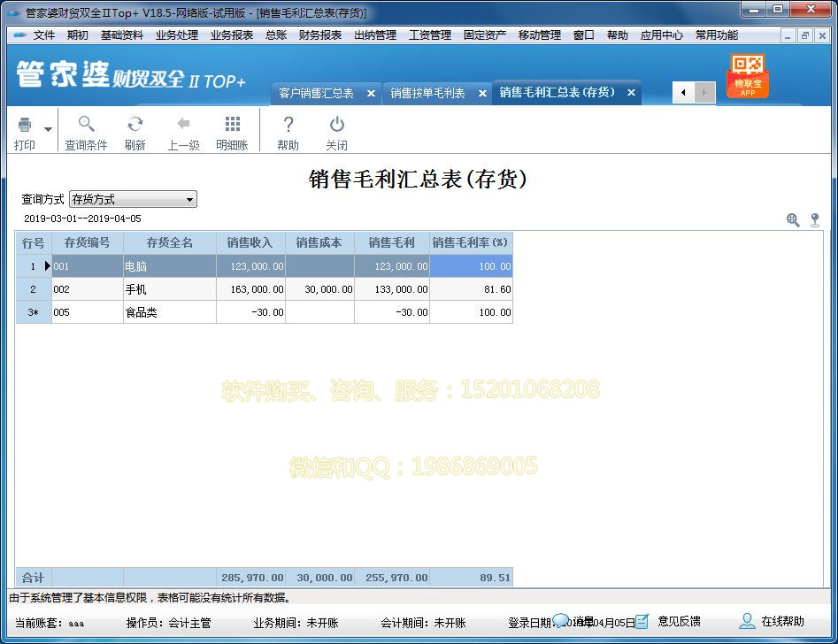Open the 业务报表 menu
This screenshot has width=838, height=644.
(234, 35)
